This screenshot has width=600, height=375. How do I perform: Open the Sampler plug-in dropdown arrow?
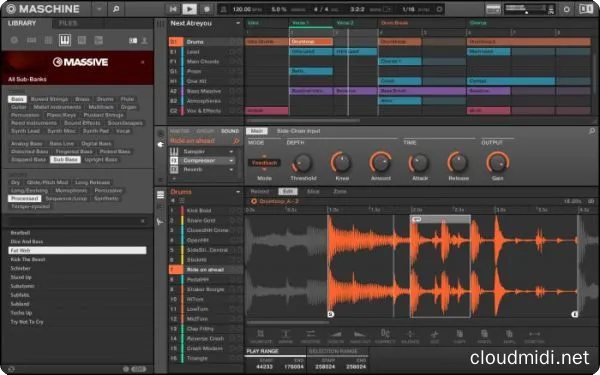click(231, 152)
